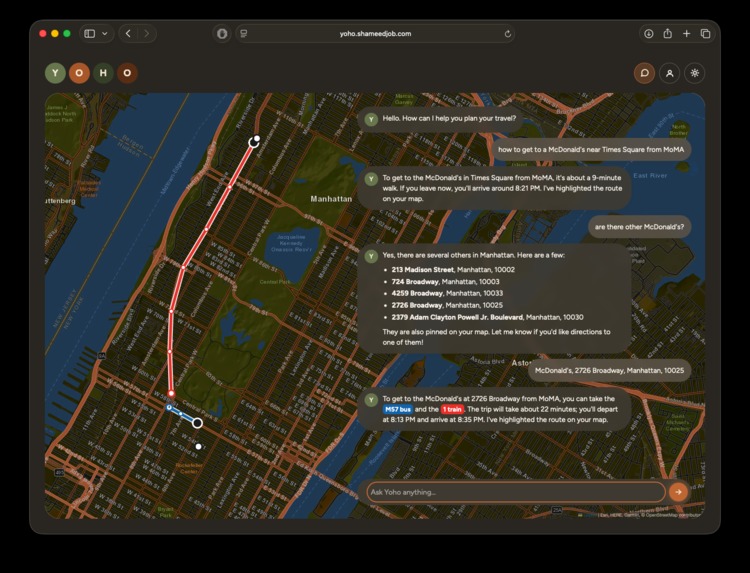The height and width of the screenshot is (573, 750).
Task: Select the 213 Madison Street list entry
Action: [453, 270]
